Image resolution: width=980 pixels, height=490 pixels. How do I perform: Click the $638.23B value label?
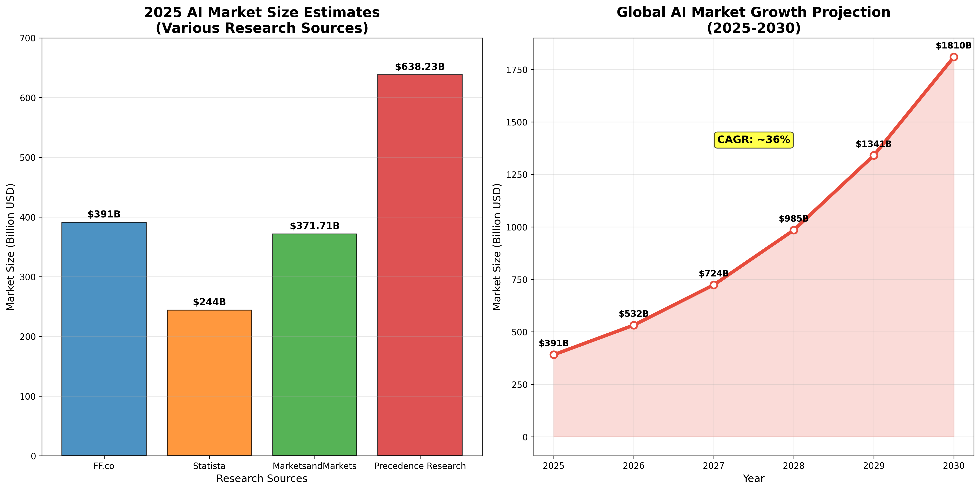click(x=420, y=67)
